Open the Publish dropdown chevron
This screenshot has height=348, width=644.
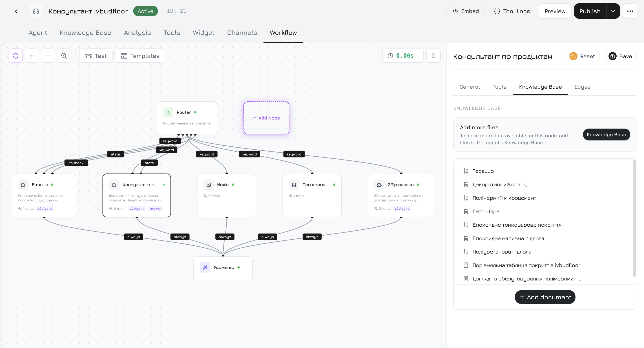613,11
